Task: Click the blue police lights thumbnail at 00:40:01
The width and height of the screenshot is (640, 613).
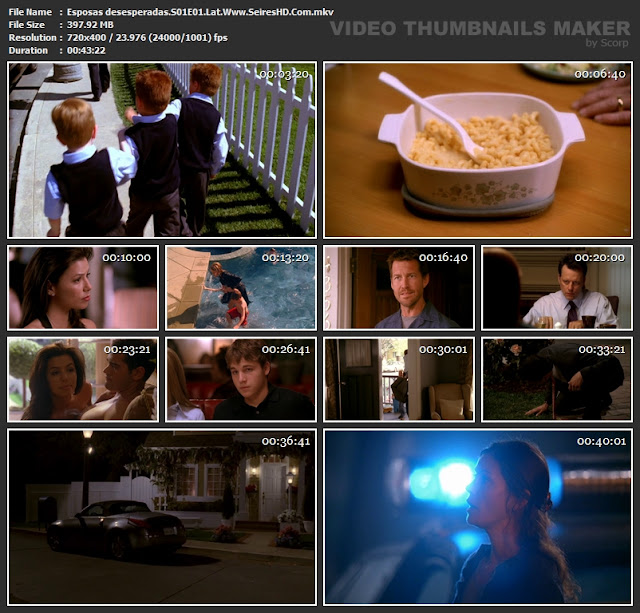Action: pos(478,517)
